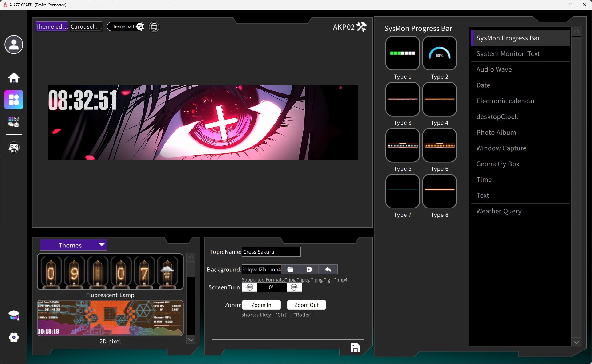
Task: Add the Type 7 progress bar
Action: (x=403, y=192)
